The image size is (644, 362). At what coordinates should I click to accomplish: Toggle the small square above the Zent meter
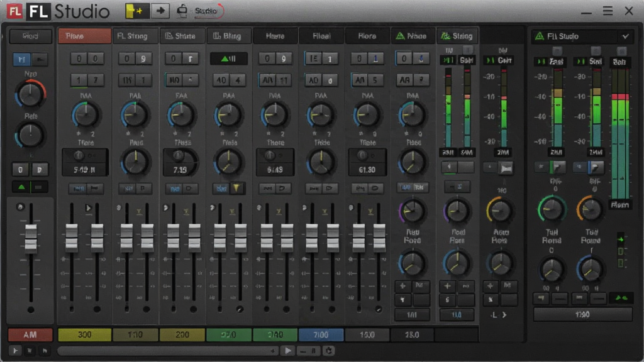[557, 50]
